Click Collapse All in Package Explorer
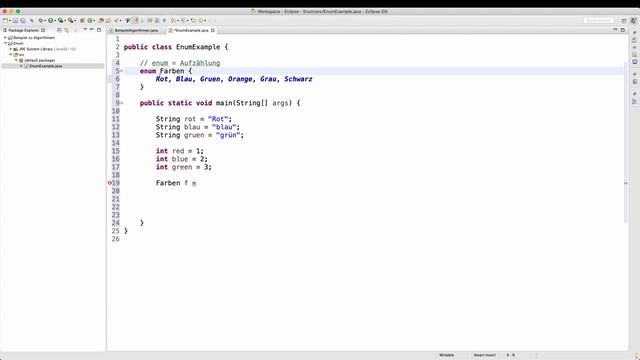640x360 pixels. [60, 30]
